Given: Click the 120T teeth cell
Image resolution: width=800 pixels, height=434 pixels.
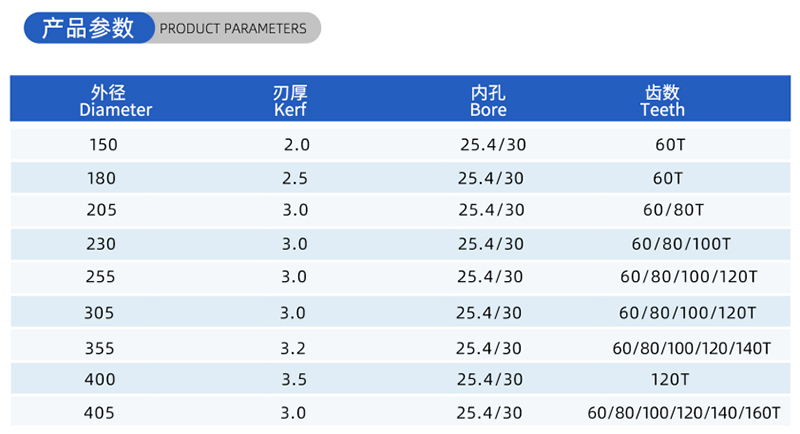Looking at the screenshot, I should [x=668, y=380].
